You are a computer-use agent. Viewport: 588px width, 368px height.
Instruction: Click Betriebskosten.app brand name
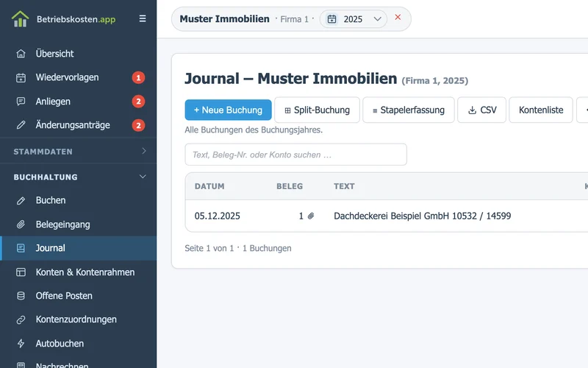coord(76,19)
